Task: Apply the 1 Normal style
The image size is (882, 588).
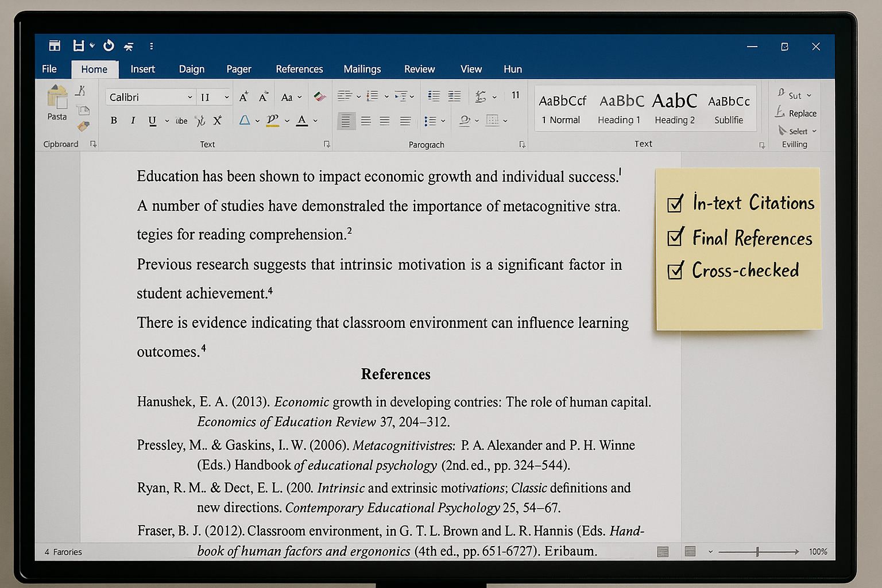Action: (x=562, y=109)
